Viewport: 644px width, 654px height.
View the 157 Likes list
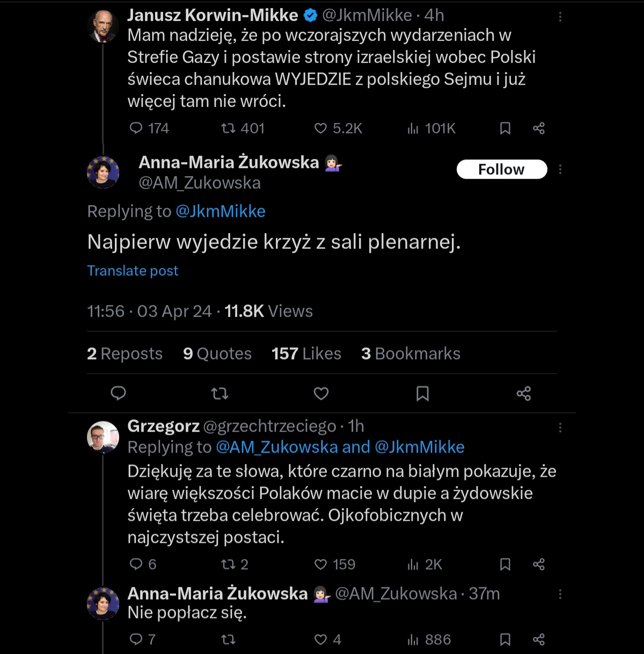point(306,354)
